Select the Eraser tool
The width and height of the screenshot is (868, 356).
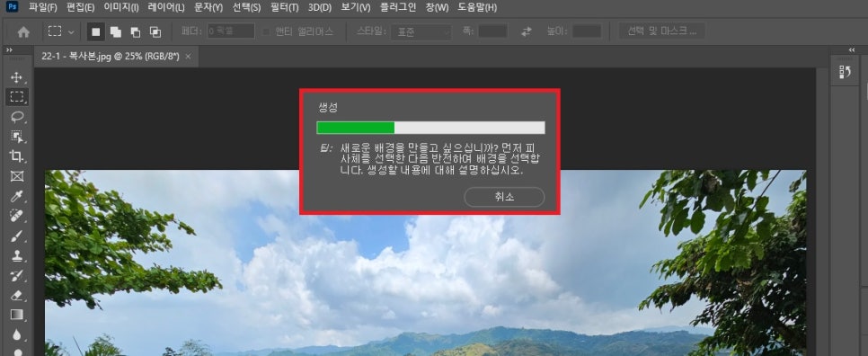(x=16, y=295)
